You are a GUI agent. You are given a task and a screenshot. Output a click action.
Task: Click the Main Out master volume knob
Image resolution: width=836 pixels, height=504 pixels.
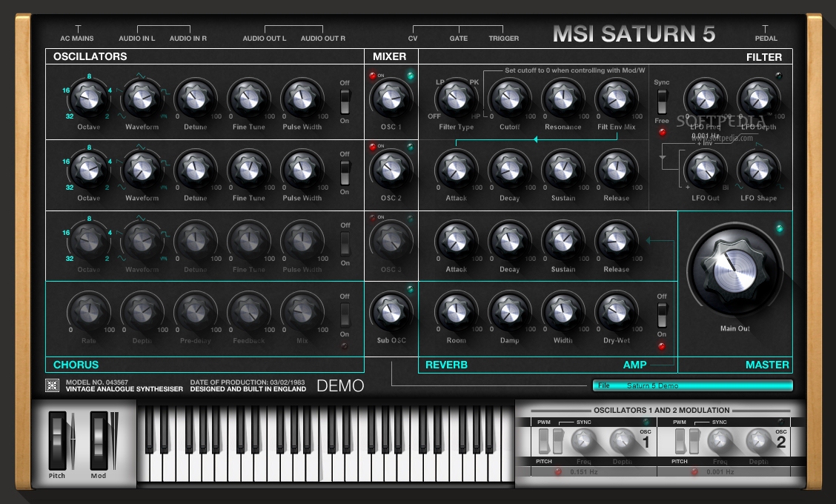(734, 271)
